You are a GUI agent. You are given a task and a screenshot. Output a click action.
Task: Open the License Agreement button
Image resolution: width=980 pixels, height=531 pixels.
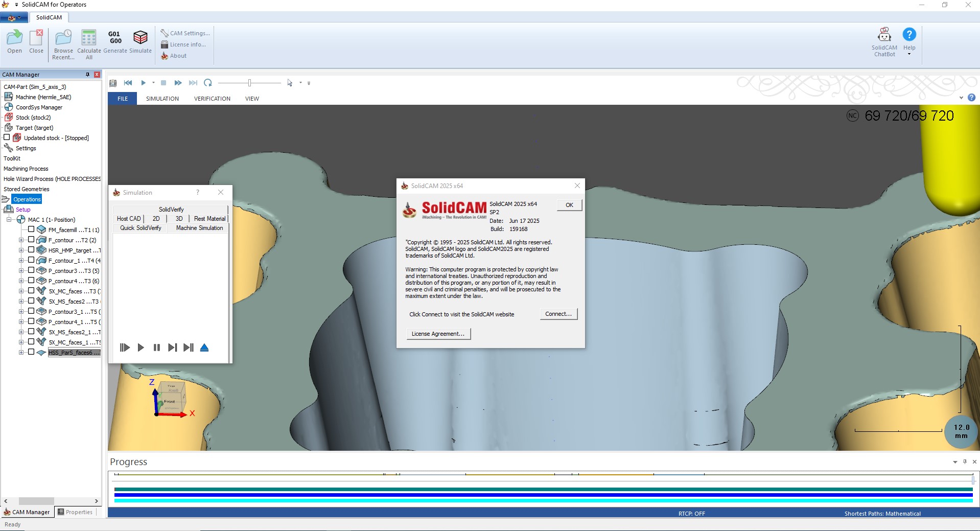(x=438, y=334)
